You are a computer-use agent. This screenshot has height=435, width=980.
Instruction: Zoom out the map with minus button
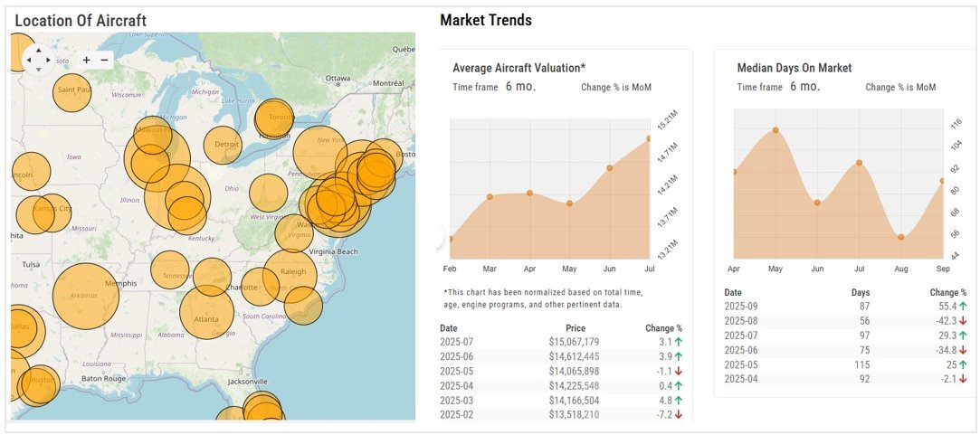(x=105, y=61)
